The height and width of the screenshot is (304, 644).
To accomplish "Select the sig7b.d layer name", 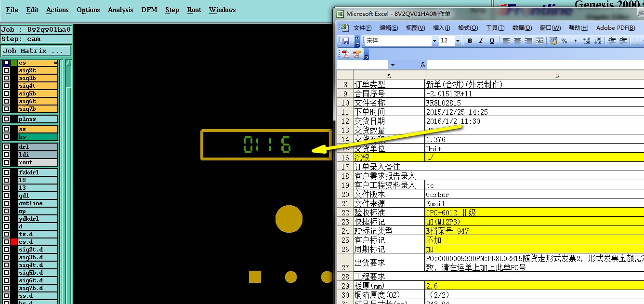I will (x=38, y=288).
